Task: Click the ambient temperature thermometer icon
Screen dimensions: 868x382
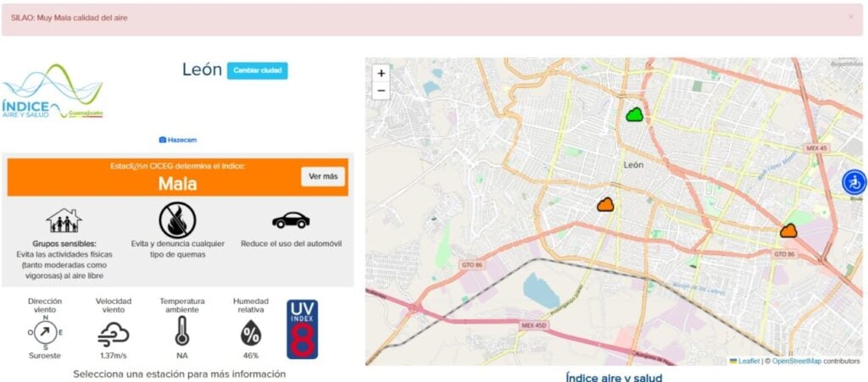Action: tap(181, 331)
